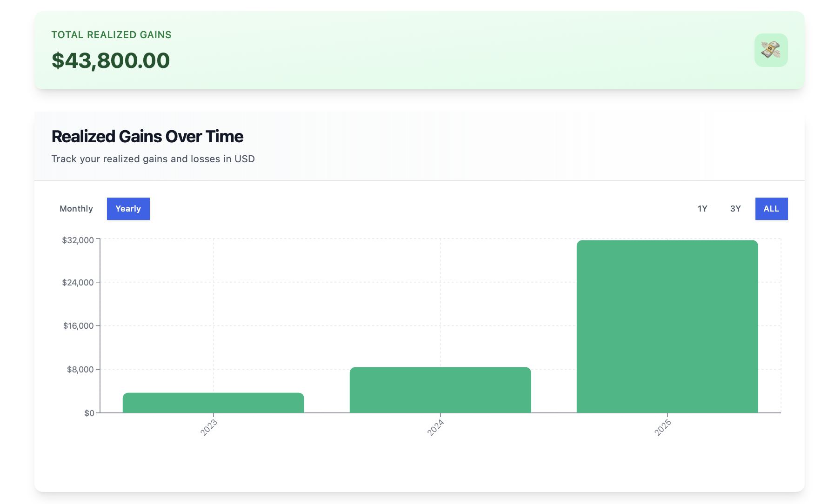Image resolution: width=828 pixels, height=504 pixels.
Task: Click the $16,000 y-axis label
Action: pyautogui.click(x=79, y=325)
